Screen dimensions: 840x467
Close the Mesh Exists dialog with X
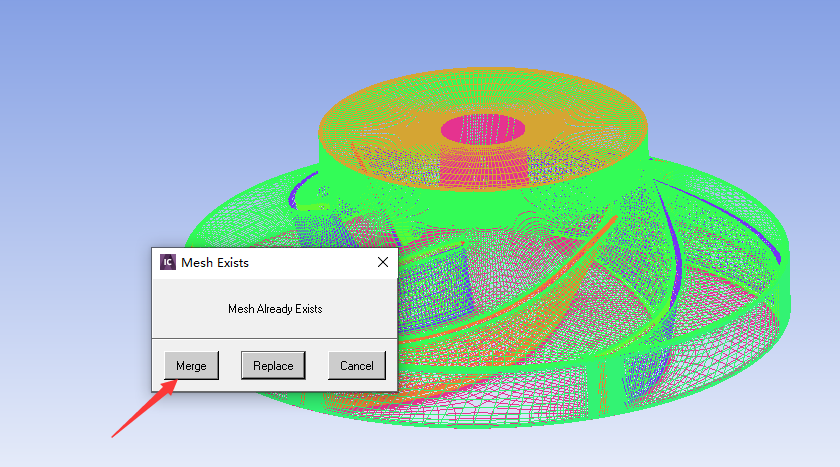(x=382, y=262)
